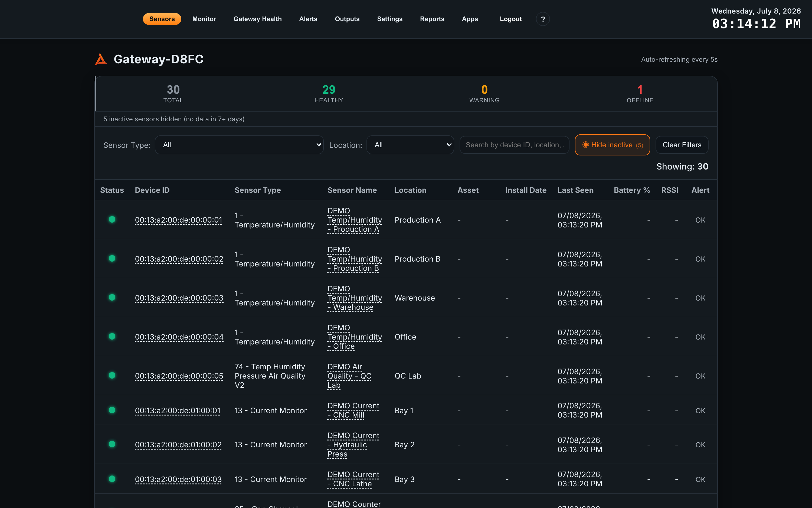Image resolution: width=812 pixels, height=508 pixels.
Task: Click the Clear Filters button
Action: coord(682,145)
